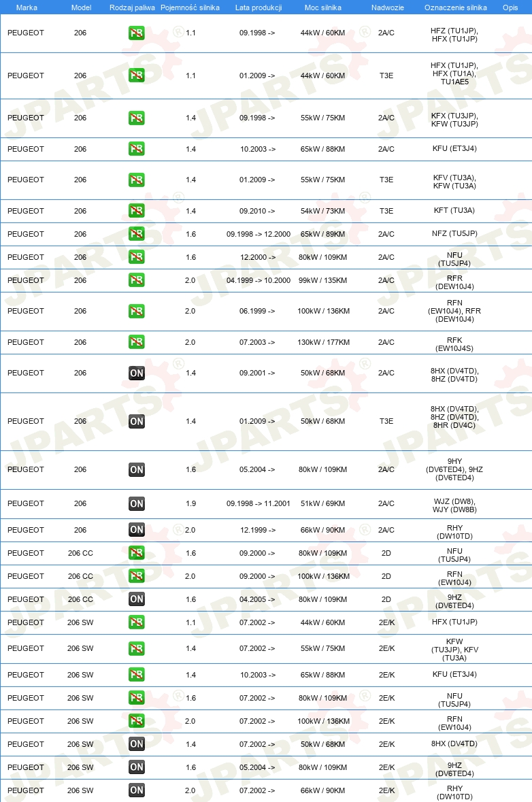Image resolution: width=532 pixels, height=802 pixels.
Task: Click petrol icon in the KFV (TU3A) T3E row
Action: pyautogui.click(x=137, y=180)
